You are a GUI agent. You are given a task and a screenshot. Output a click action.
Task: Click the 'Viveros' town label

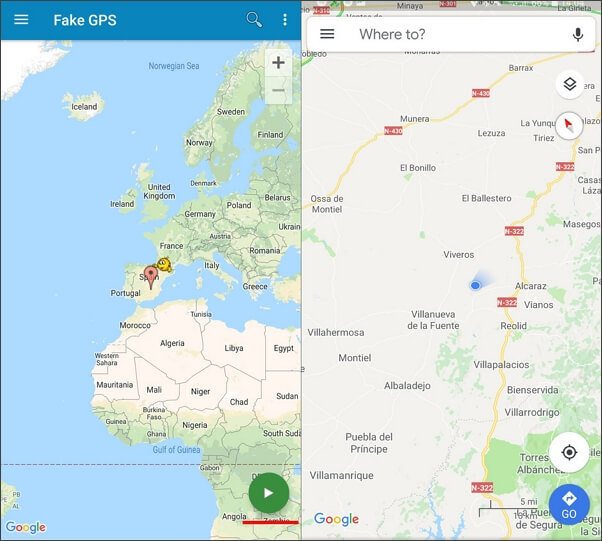[459, 255]
